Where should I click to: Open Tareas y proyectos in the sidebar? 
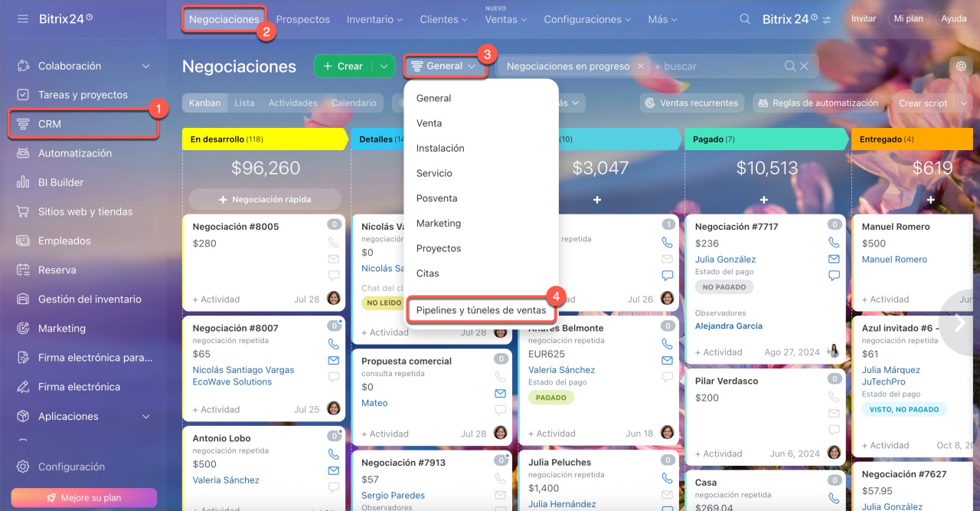83,95
